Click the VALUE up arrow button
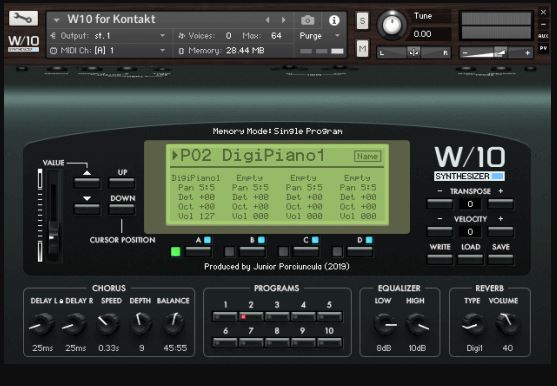The width and height of the screenshot is (557, 386). tap(87, 183)
